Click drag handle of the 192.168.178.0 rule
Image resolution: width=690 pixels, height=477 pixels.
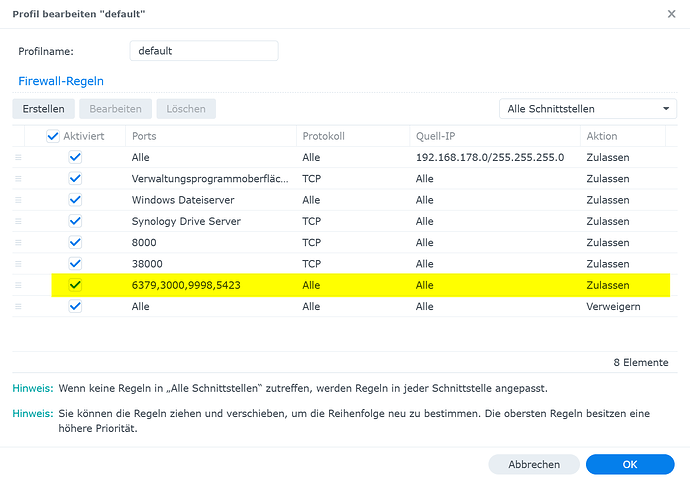point(18,158)
